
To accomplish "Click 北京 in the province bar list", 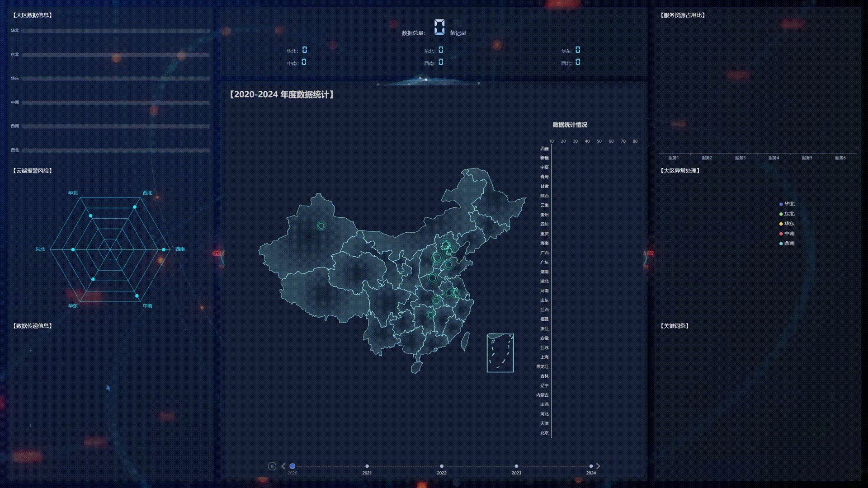I will tap(544, 433).
